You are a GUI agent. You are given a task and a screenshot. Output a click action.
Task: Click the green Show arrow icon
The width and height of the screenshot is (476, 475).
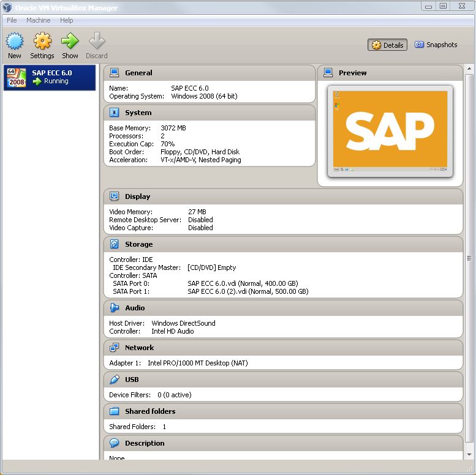coord(70,41)
